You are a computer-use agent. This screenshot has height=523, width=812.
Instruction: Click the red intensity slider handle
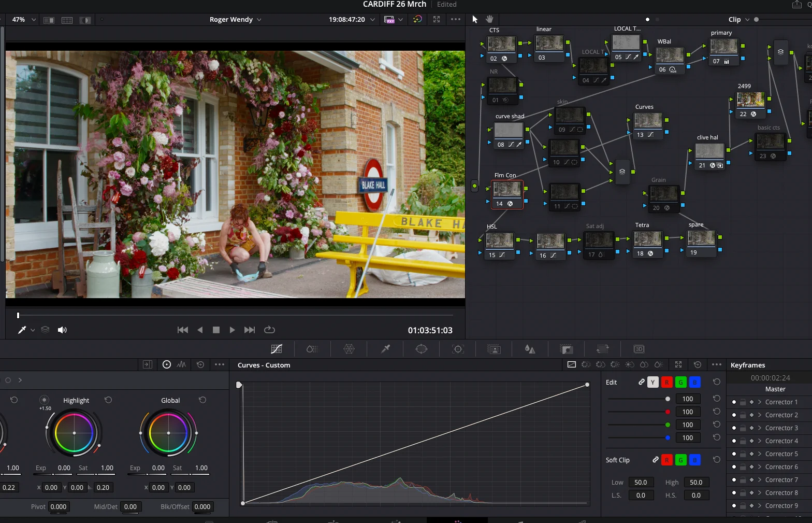point(668,412)
